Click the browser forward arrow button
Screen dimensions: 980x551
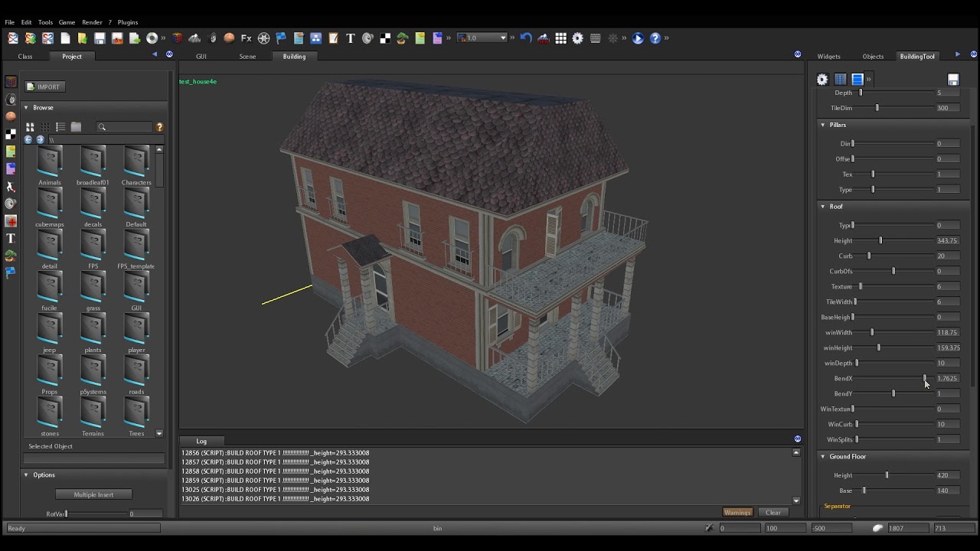[40, 139]
